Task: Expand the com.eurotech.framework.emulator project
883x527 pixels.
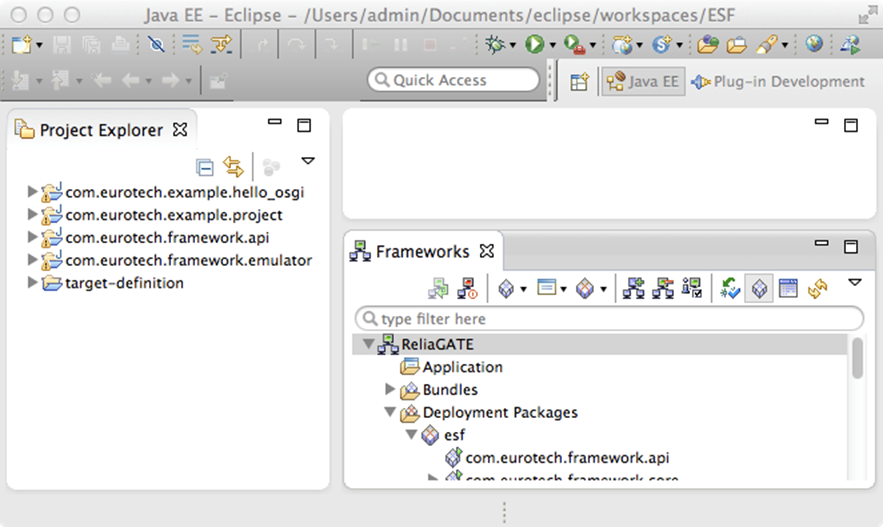Action: point(32,260)
